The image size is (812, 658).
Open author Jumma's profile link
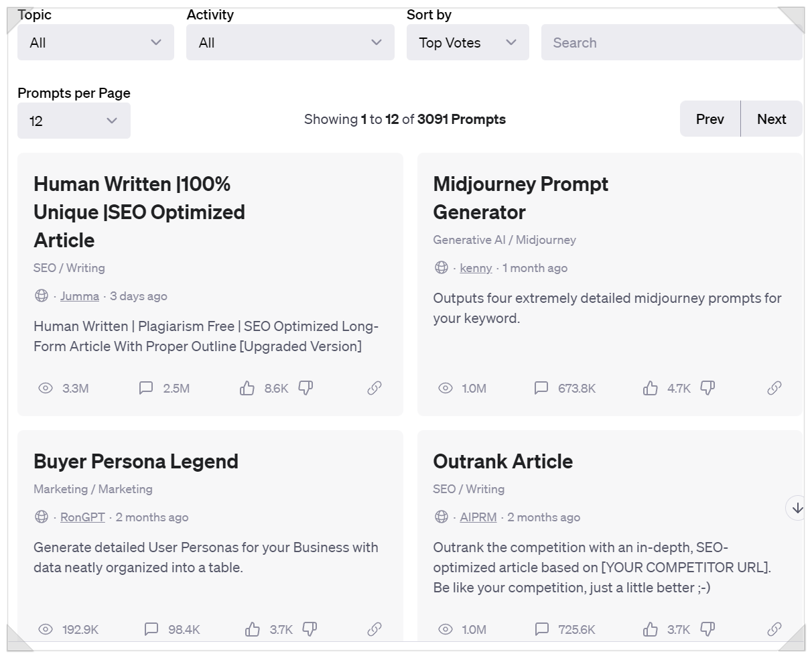(x=80, y=296)
